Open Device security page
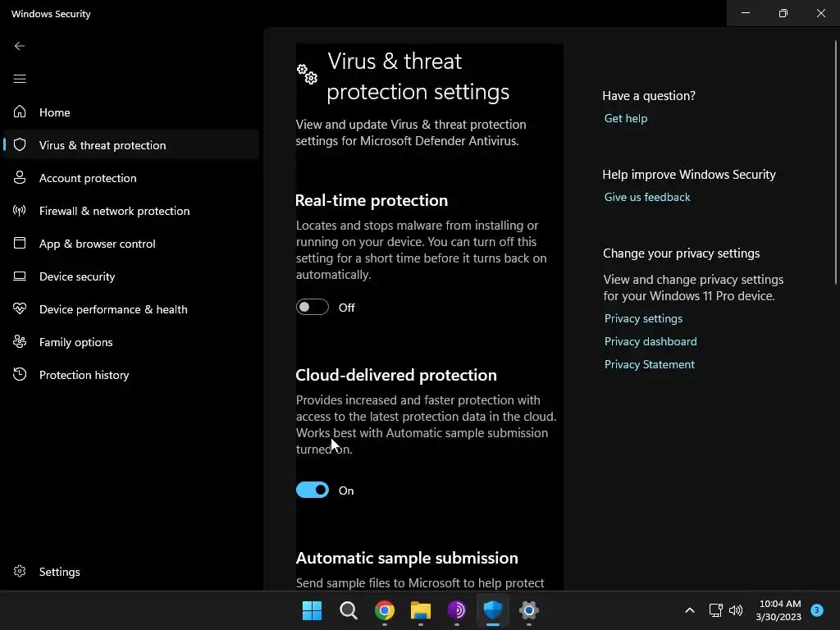Viewport: 840px width, 630px height. 131,276
